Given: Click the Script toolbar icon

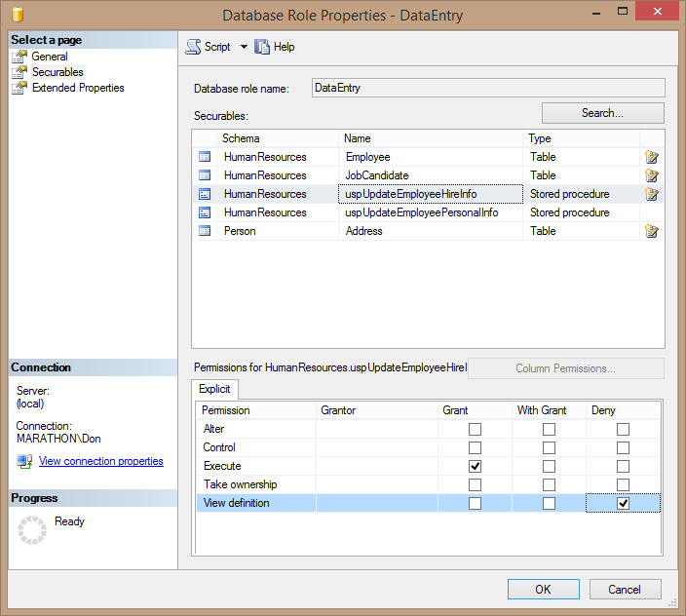Looking at the screenshot, I should coord(194,47).
